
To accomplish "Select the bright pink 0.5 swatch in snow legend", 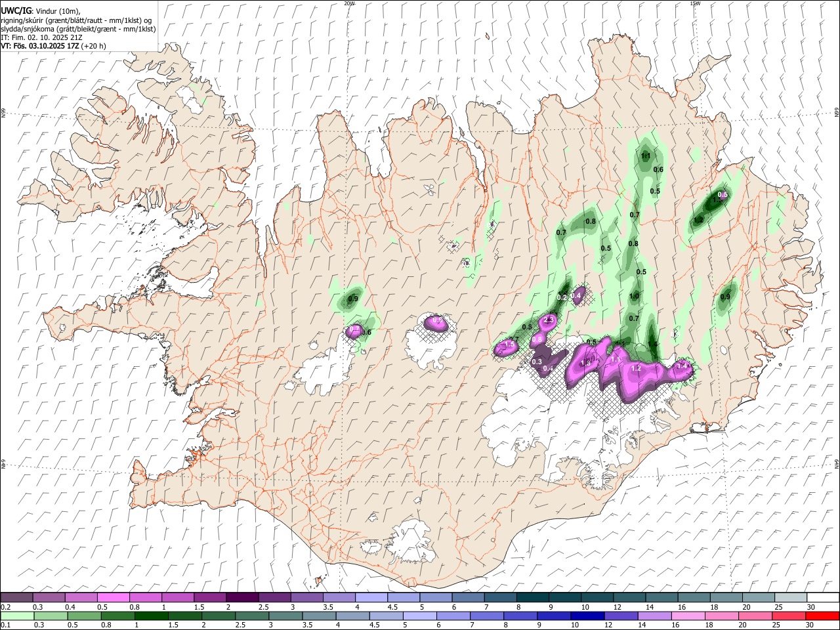I will click(114, 597).
